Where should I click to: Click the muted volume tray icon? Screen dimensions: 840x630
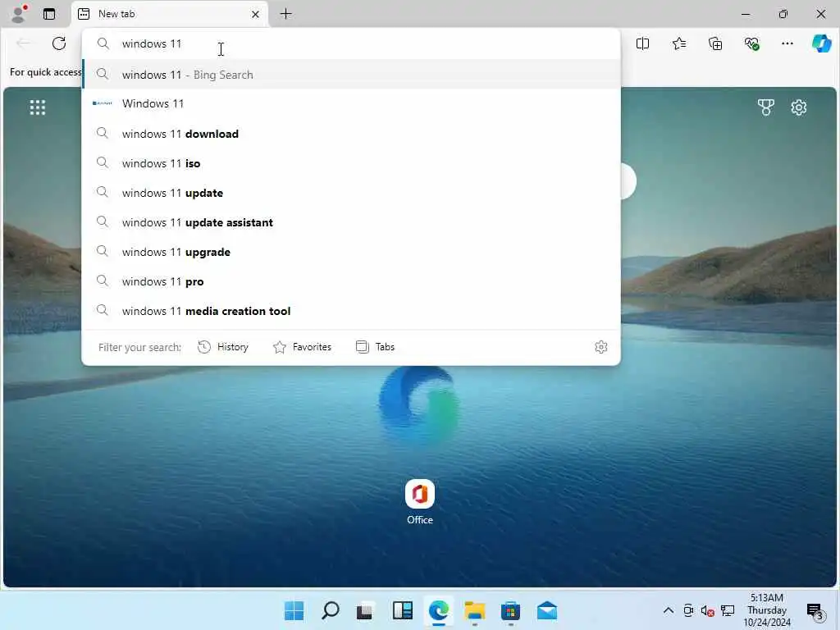[x=708, y=610]
